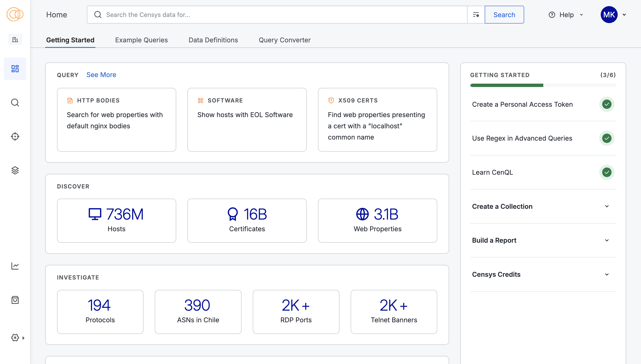Screen dimensions: 641x364
Task: Open the stacked layers collections icon
Action: click(15, 170)
